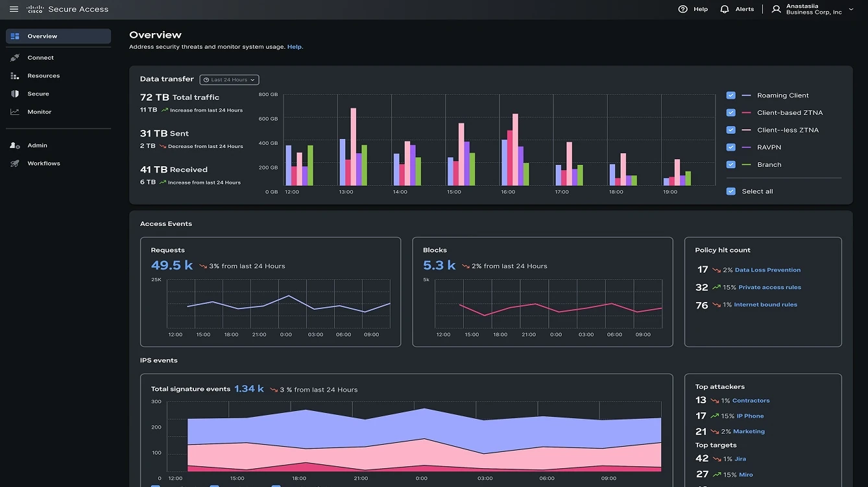Open the Data Loss Prevention link
868x487 pixels.
tap(767, 270)
